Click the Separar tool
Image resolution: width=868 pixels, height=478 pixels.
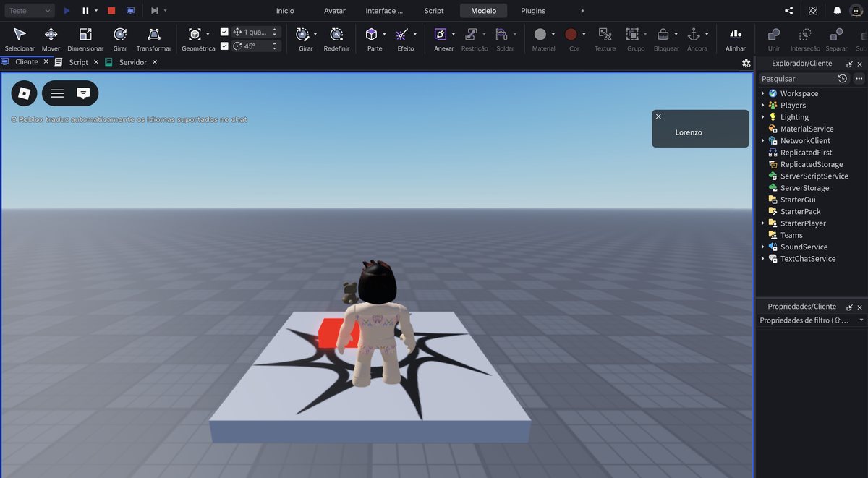[836, 39]
